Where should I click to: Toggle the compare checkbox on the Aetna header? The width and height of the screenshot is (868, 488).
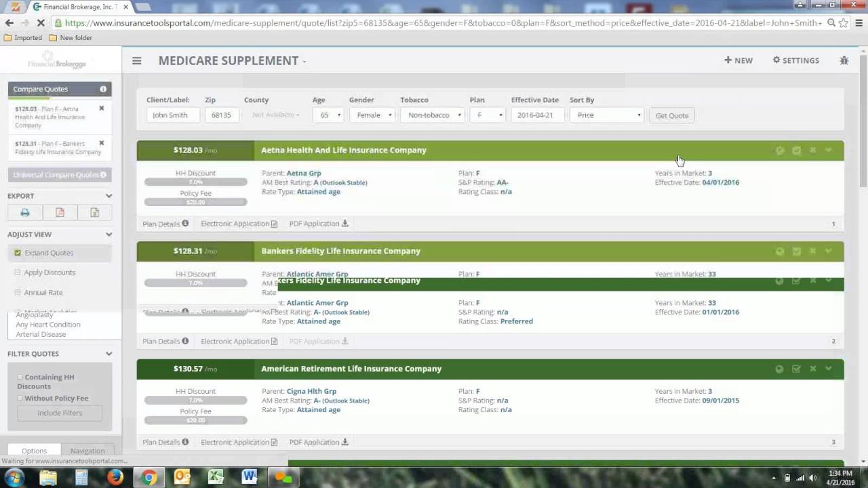pos(796,150)
